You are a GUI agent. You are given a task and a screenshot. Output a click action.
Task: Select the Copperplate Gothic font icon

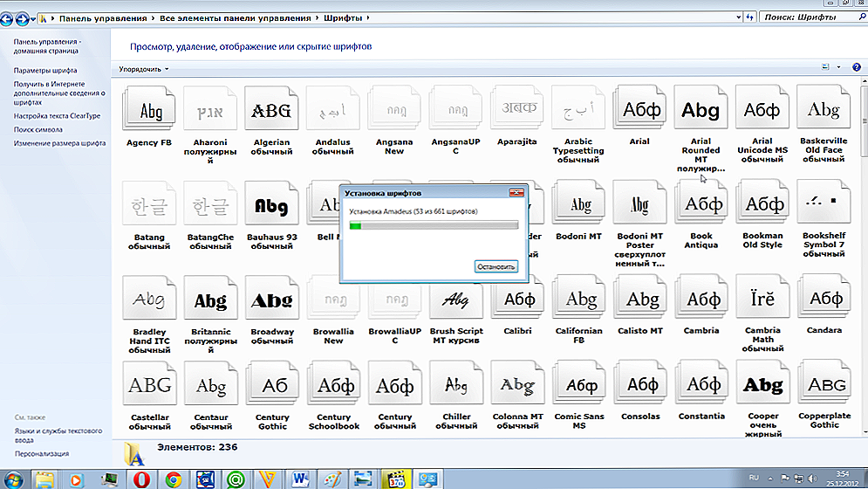[824, 382]
